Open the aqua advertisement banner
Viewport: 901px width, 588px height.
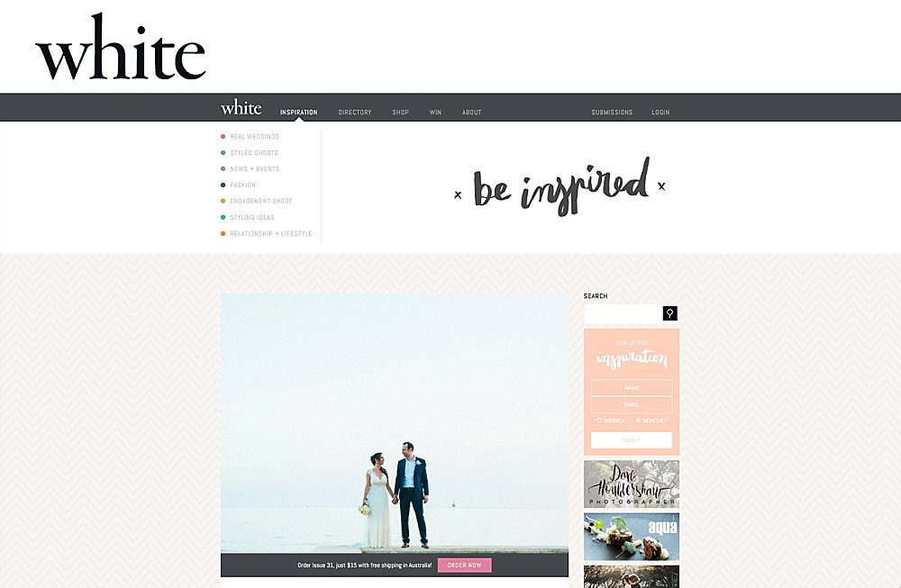click(x=631, y=537)
